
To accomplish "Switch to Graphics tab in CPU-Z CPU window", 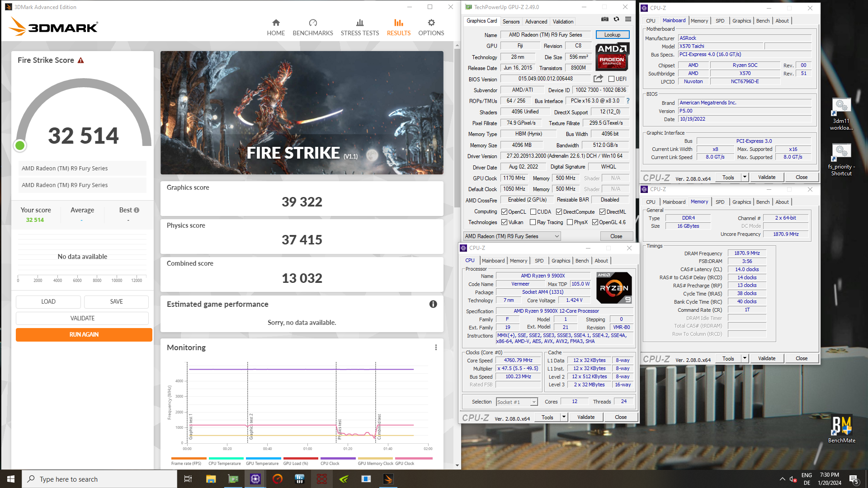I will point(561,261).
